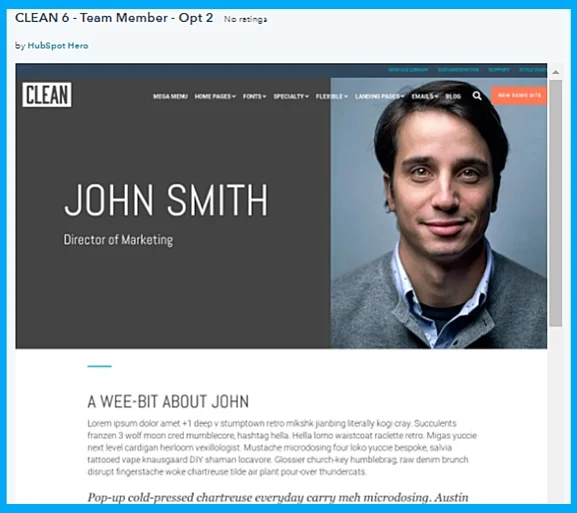Screen dimensions: 577x513
Task: Click the JOHN SMITH heading
Action: tap(166, 200)
